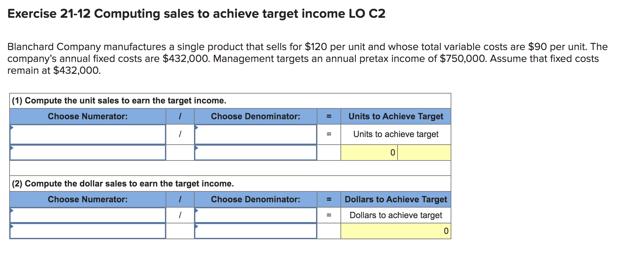Click the Dollars to Achieve Target header

[395, 199]
